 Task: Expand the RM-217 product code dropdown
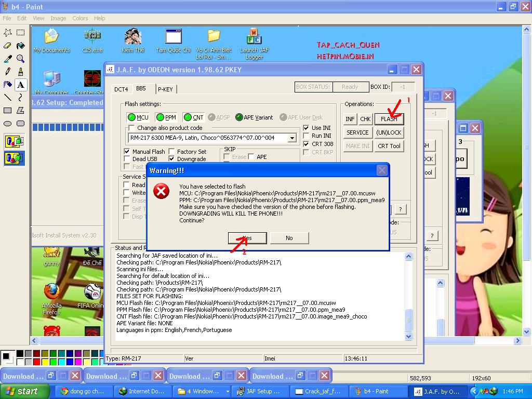click(x=292, y=138)
